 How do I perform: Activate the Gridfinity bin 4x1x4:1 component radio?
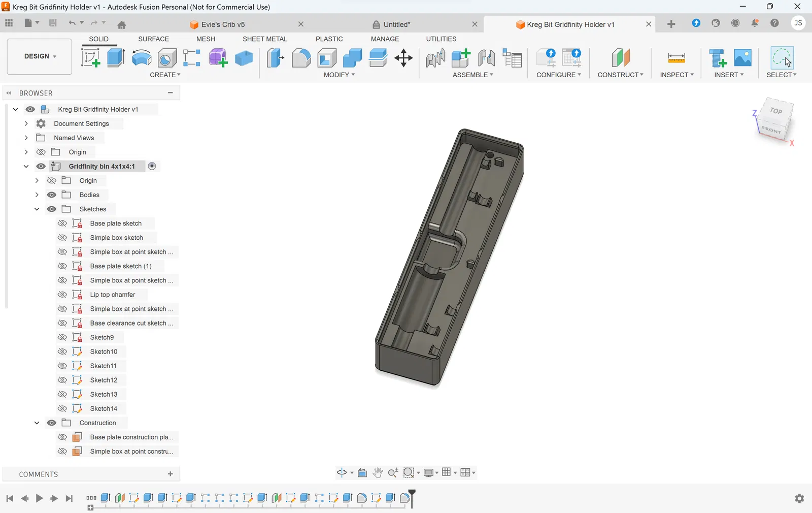[152, 166]
